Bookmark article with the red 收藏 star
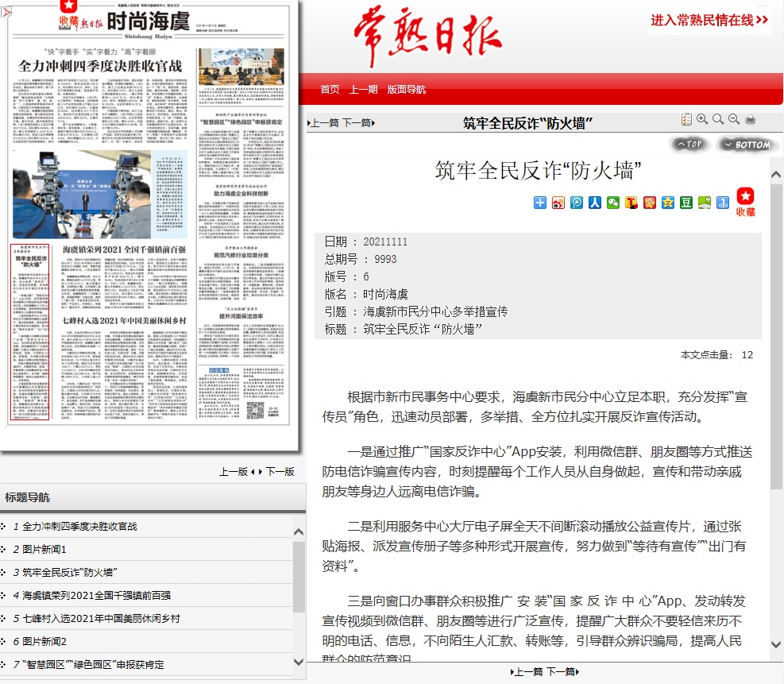 (746, 202)
